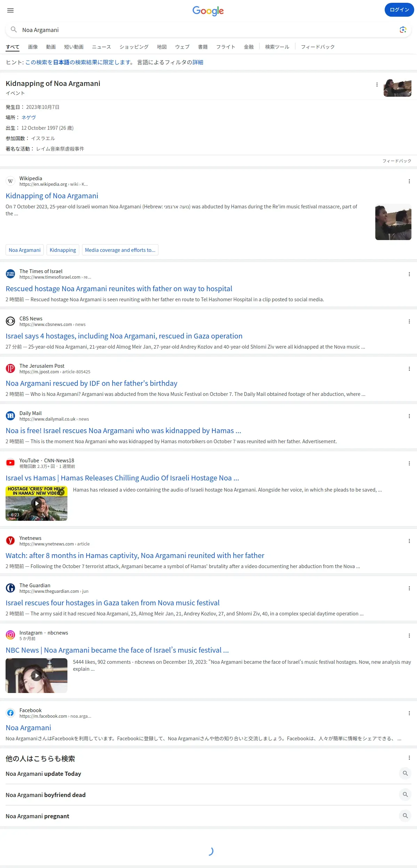Click YouTube favicon icon
The image size is (417, 868).
coord(10,463)
